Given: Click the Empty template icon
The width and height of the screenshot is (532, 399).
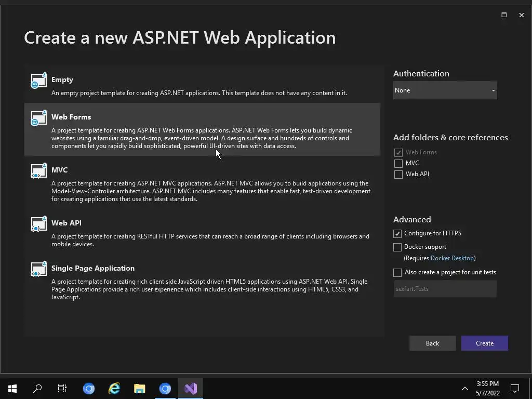Looking at the screenshot, I should coord(38,81).
